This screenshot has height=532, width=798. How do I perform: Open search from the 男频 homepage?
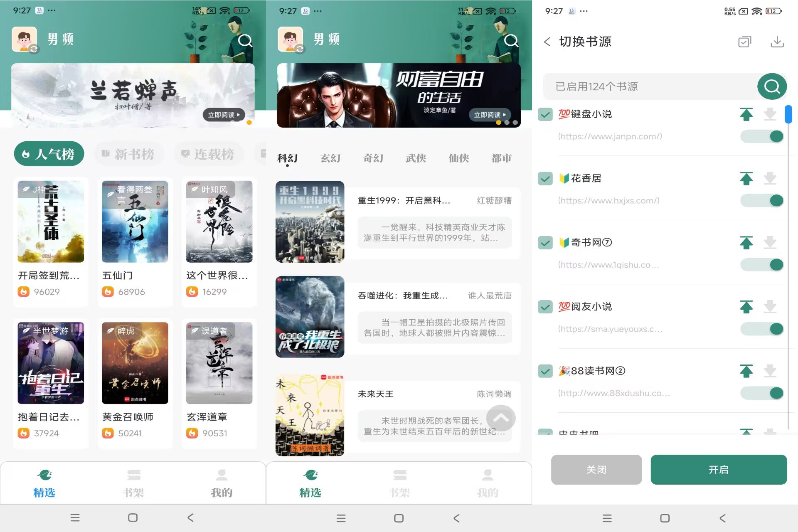[245, 40]
